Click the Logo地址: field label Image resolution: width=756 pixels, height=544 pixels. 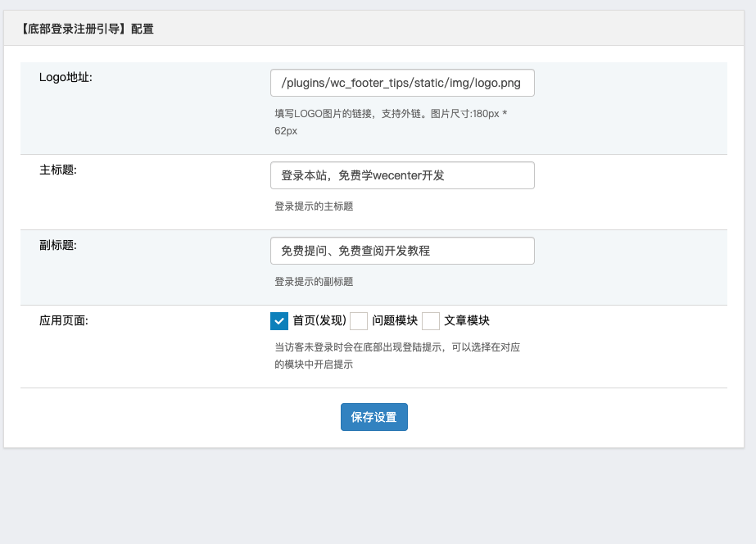coord(66,77)
